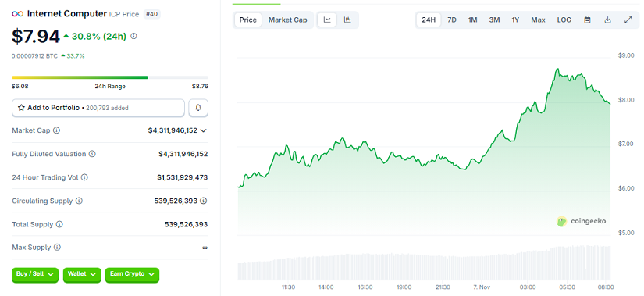Viewport: 644px width, 296px height.
Task: Click the Internet Computer coin name heading
Action: [67, 13]
